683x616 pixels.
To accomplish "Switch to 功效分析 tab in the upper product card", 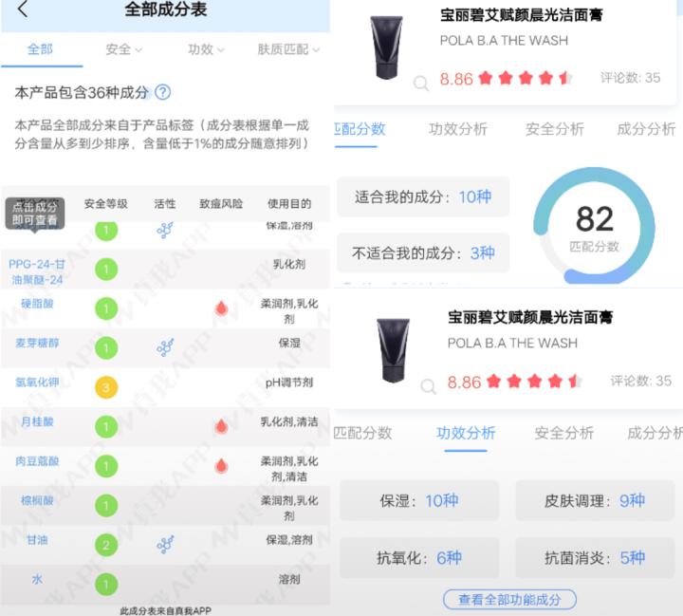I will coord(458,129).
